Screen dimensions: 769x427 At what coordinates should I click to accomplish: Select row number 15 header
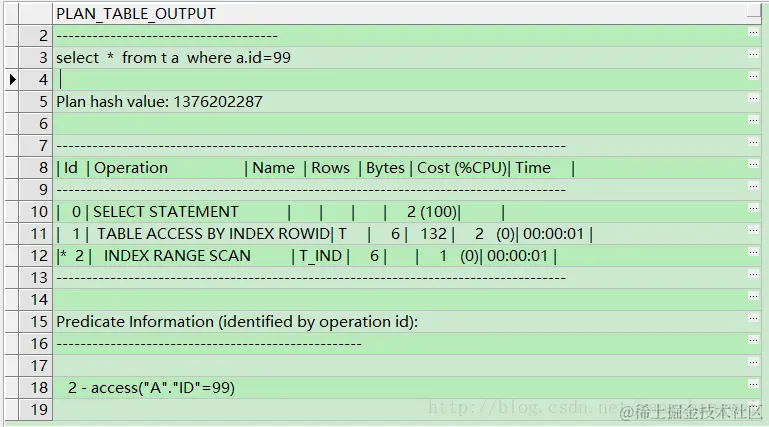click(x=35, y=322)
